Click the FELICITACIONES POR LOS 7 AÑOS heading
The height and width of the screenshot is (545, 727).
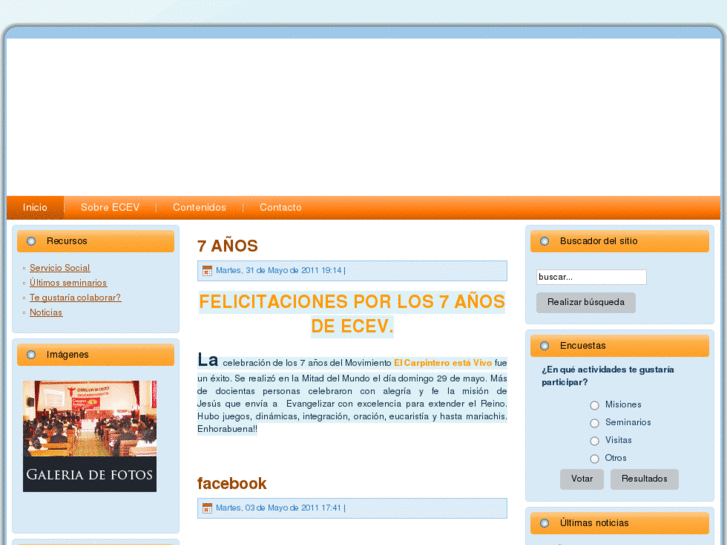(352, 314)
